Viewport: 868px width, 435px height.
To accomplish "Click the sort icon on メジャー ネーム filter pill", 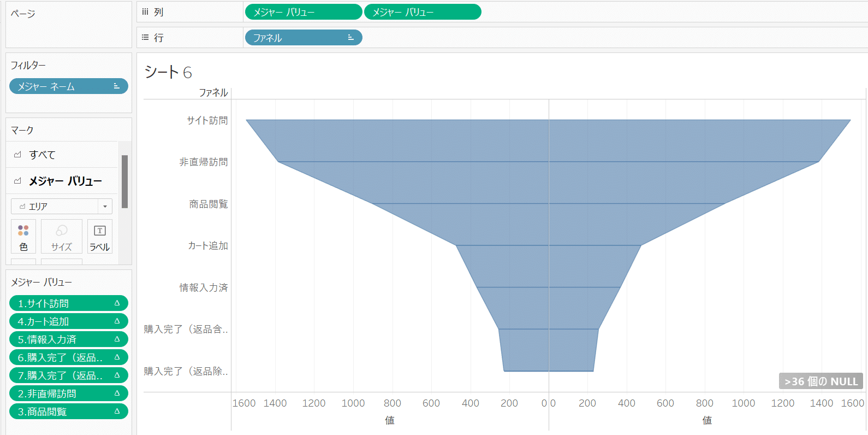I will coord(116,86).
